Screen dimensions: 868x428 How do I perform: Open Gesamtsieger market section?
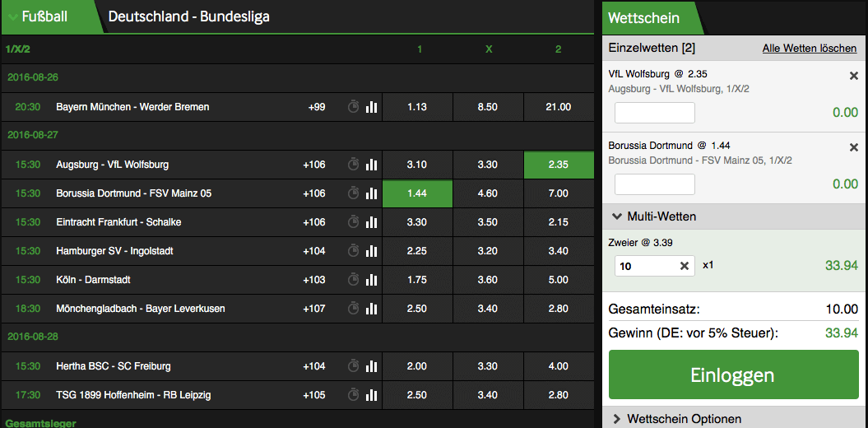[x=41, y=424]
